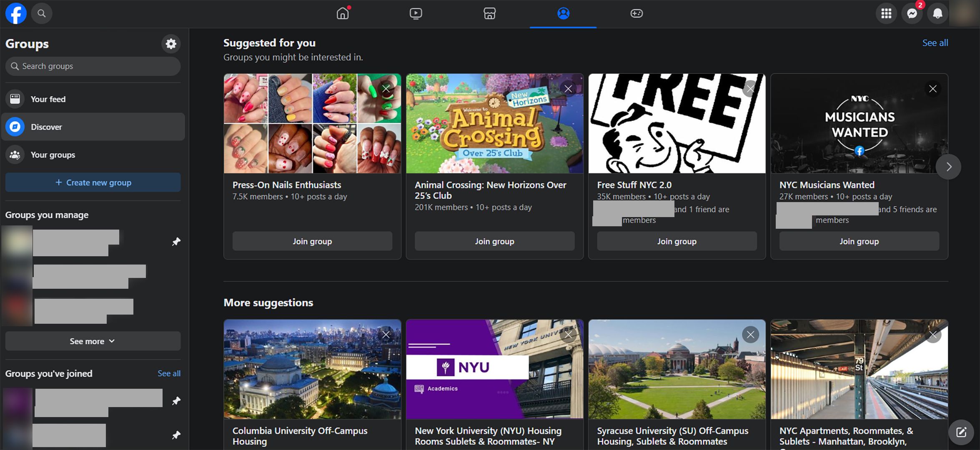
Task: Open Facebook home feed icon
Action: pyautogui.click(x=343, y=13)
